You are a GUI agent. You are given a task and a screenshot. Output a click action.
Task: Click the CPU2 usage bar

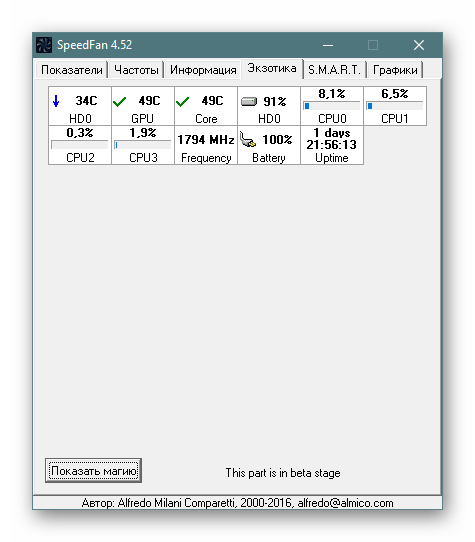(80, 144)
